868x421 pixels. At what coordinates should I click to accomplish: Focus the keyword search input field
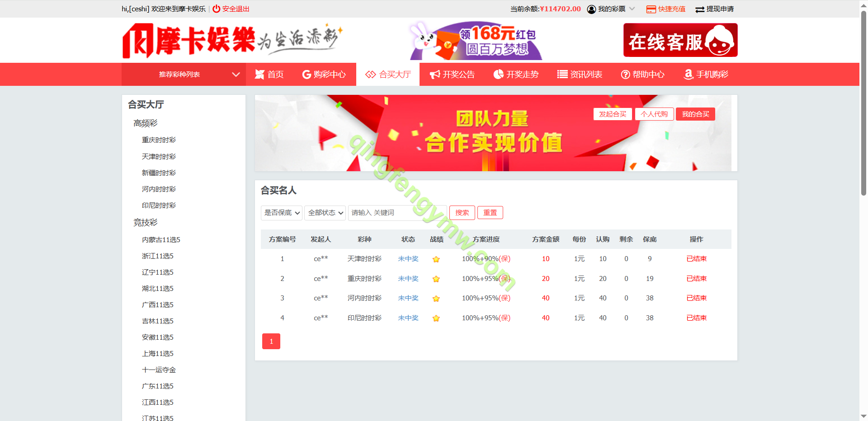(x=397, y=213)
